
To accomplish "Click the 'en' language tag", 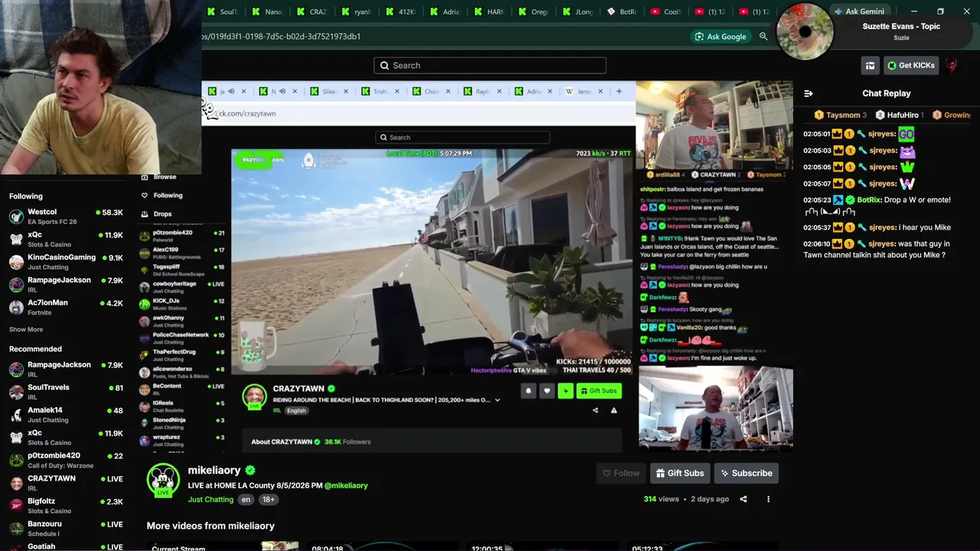I will tap(246, 500).
